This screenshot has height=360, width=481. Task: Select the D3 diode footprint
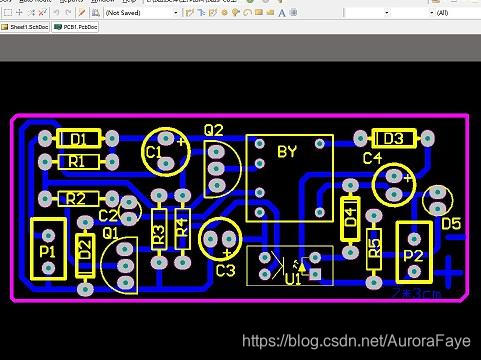(x=394, y=139)
